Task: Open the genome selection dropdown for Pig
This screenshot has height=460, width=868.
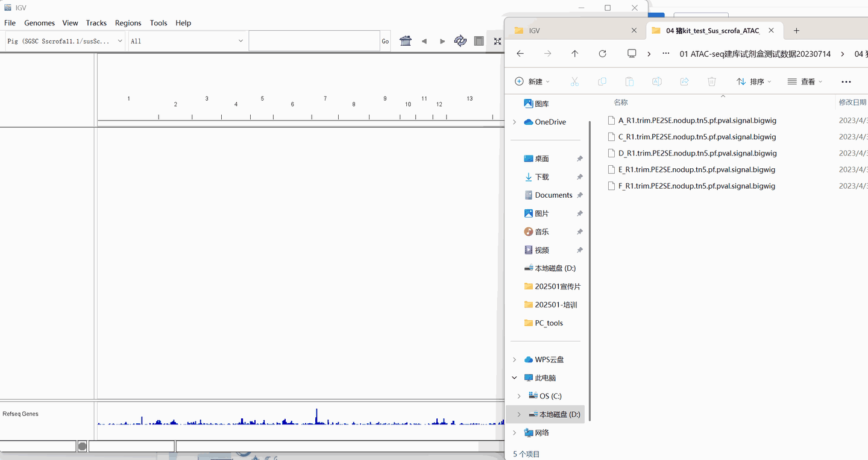Action: [x=120, y=41]
